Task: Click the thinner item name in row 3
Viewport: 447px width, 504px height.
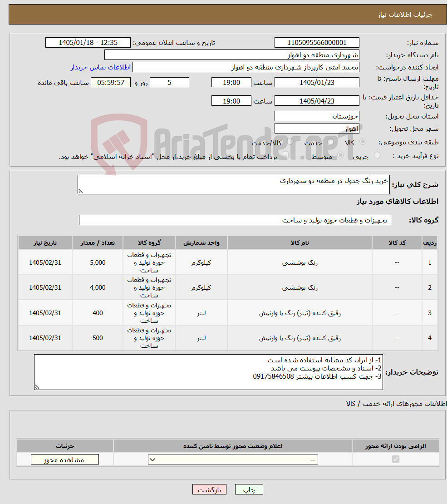Action: [x=300, y=313]
